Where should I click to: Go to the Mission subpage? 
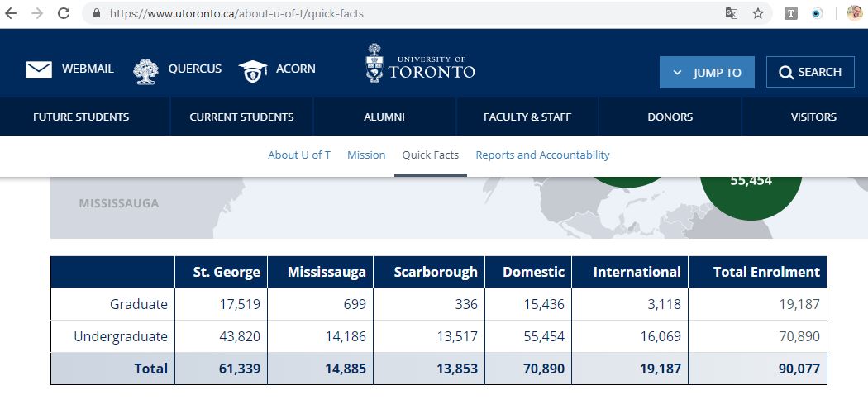coord(366,155)
